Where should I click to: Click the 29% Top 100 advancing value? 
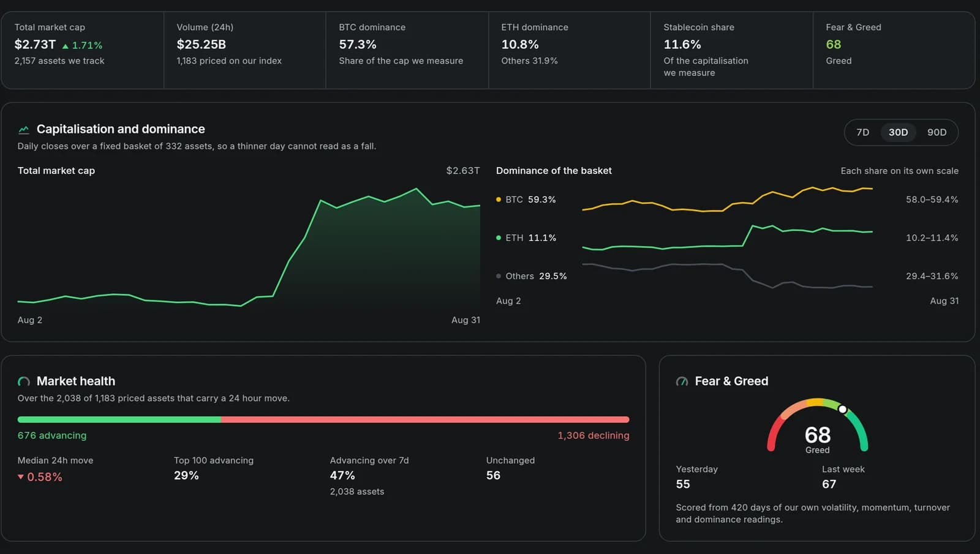click(x=186, y=476)
